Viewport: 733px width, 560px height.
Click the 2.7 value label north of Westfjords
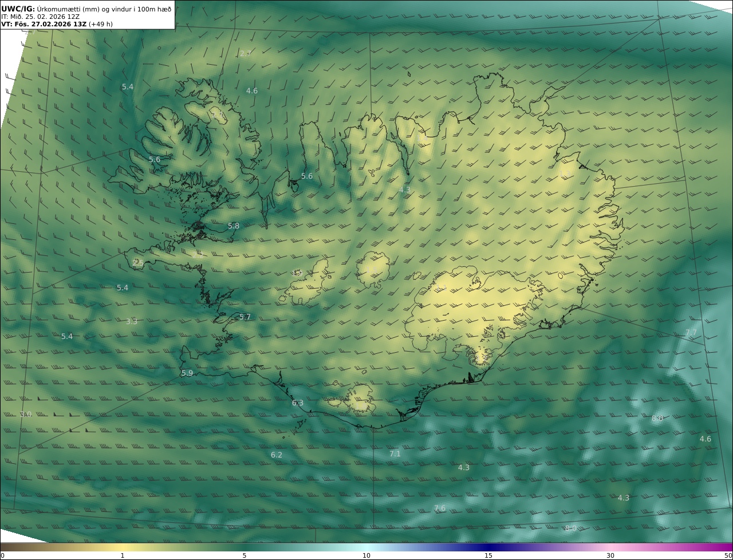[245, 53]
